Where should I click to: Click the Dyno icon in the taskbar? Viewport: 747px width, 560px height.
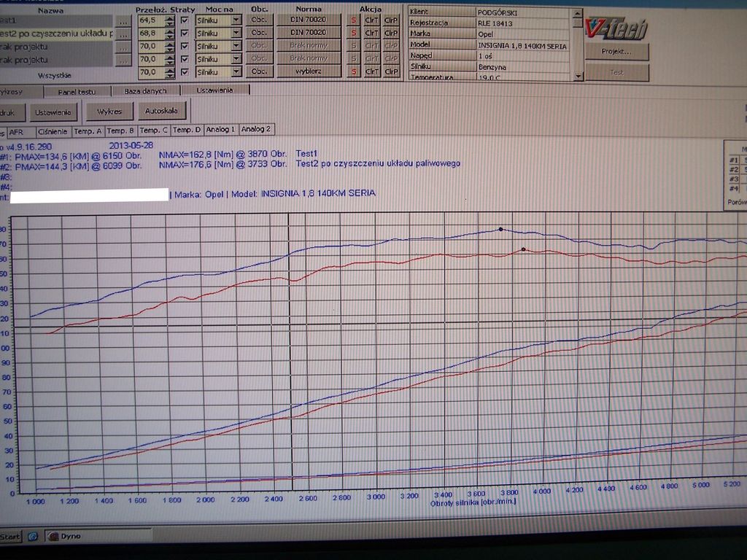click(x=65, y=536)
